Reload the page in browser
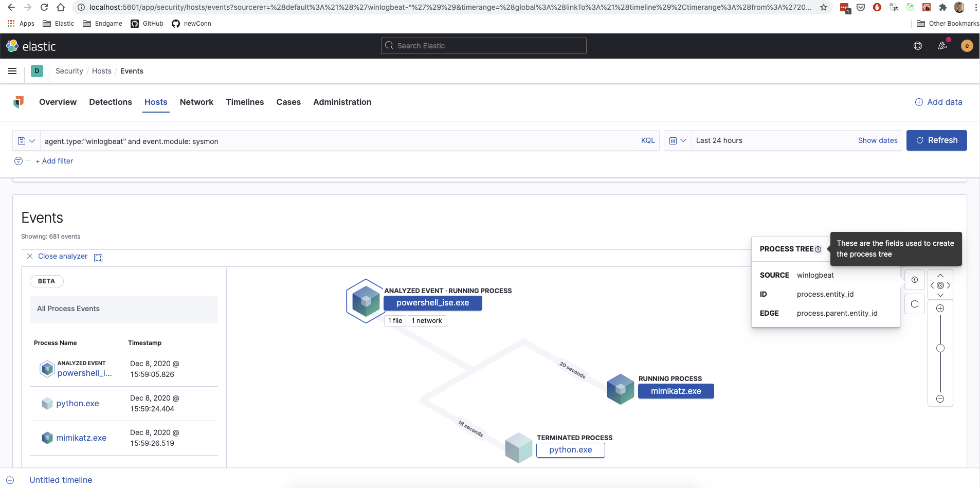The width and height of the screenshot is (980, 488). (x=44, y=7)
